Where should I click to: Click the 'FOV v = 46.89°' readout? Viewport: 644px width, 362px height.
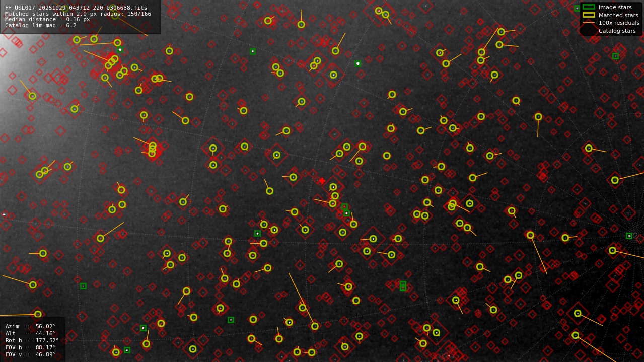click(x=30, y=355)
